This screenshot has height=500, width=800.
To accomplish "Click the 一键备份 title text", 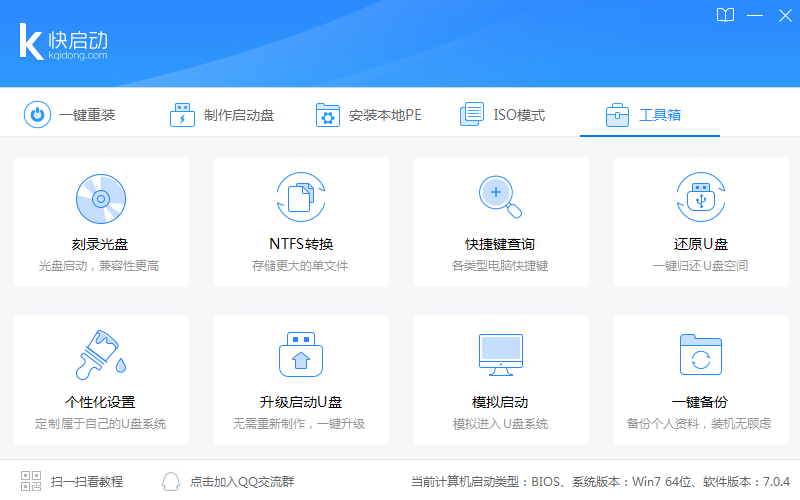I will [700, 403].
